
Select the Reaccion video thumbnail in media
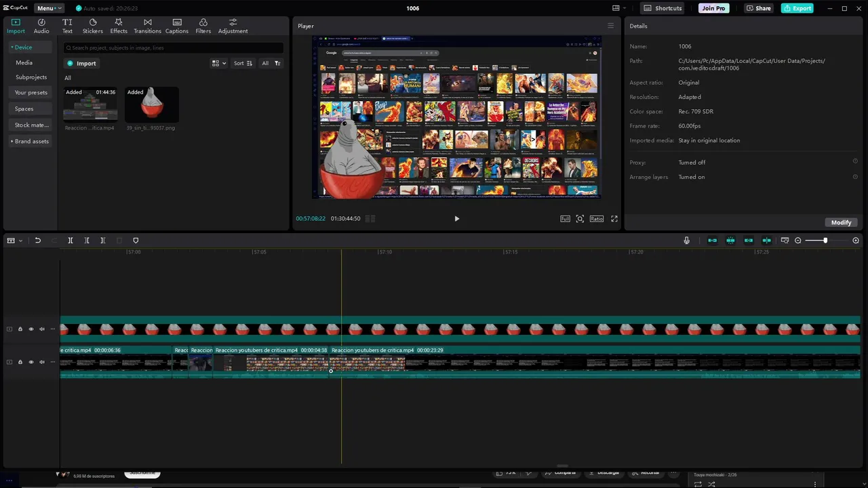click(90, 104)
